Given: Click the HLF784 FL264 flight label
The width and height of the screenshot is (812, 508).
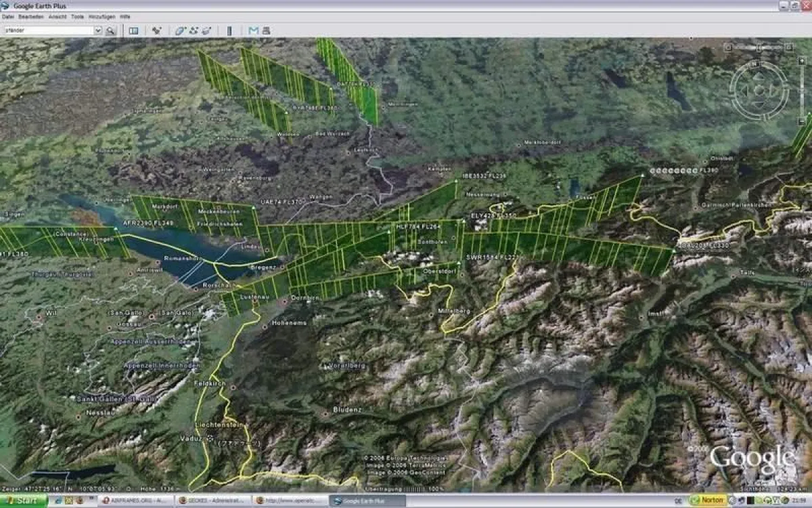Looking at the screenshot, I should [x=418, y=226].
